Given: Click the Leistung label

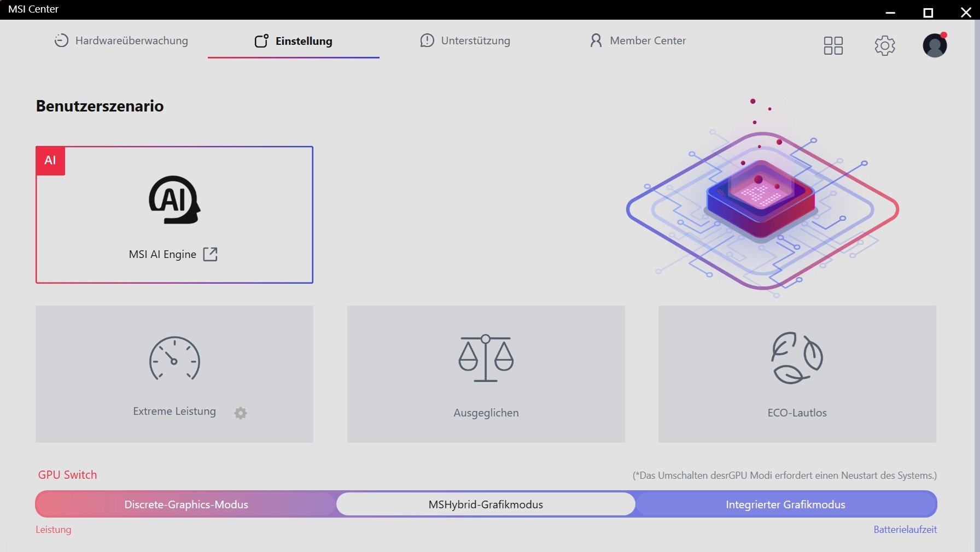Looking at the screenshot, I should tap(54, 530).
